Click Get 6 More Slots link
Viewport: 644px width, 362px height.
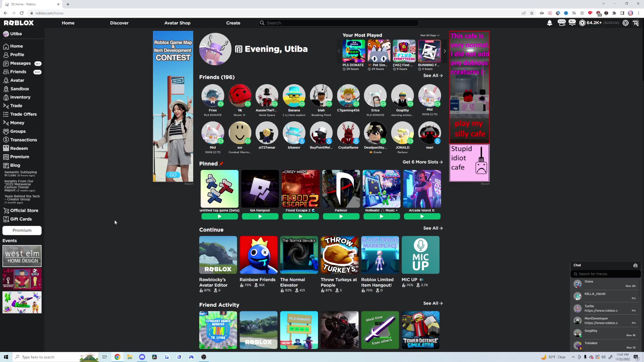pyautogui.click(x=423, y=162)
